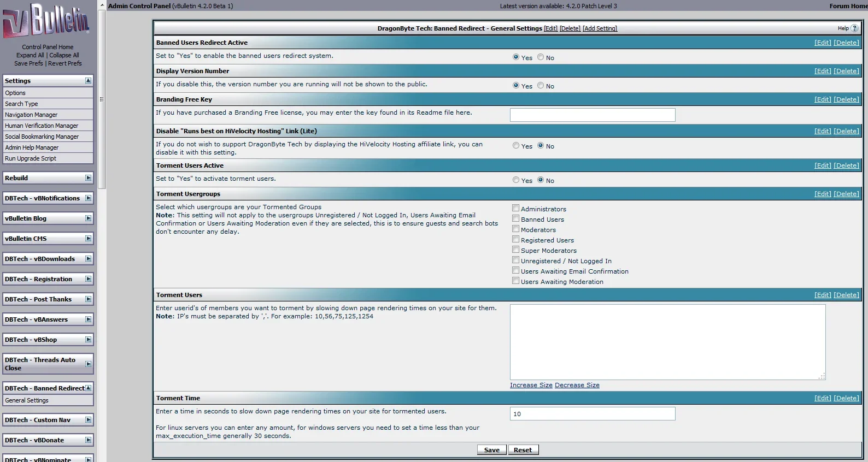Screen dimensions: 868x462
Task: Open the Help question mark icon
Action: [x=854, y=28]
